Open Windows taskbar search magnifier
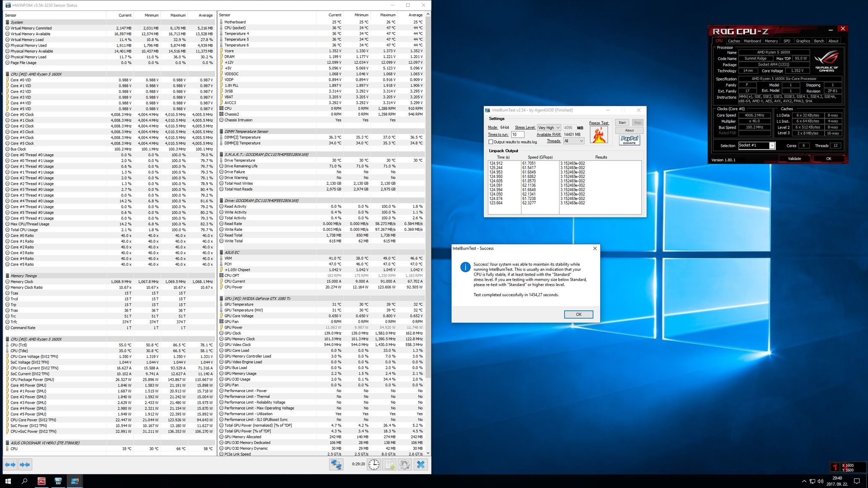The image size is (868, 488). point(24,481)
